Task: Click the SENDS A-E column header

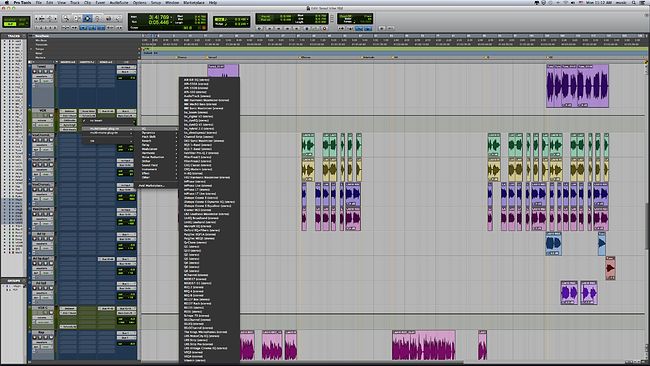Action: click(106, 62)
